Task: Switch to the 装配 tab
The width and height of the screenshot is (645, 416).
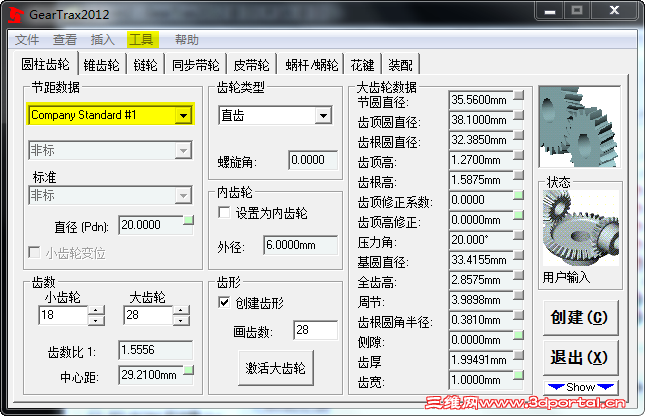Action: coord(400,65)
